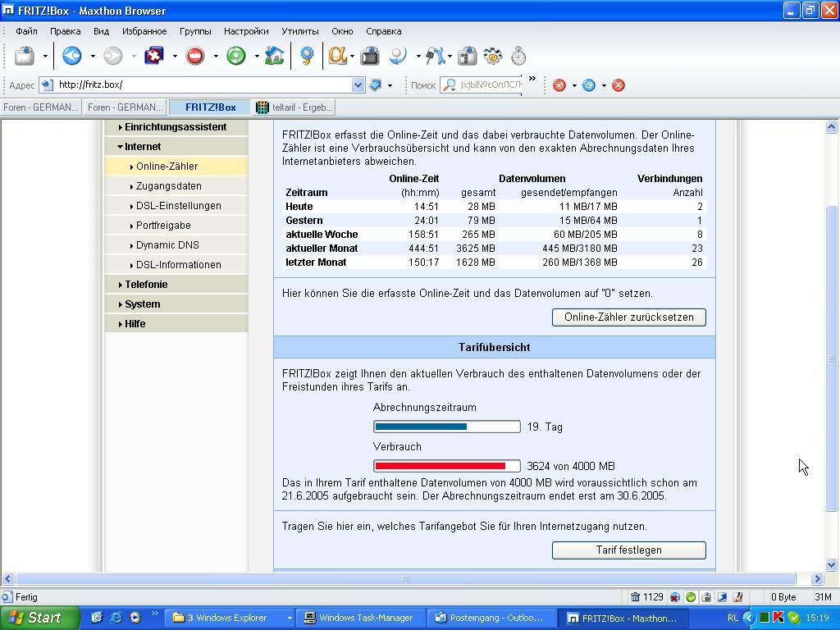Open Portfreigabe sidebar link
840x630 pixels.
[x=163, y=226]
